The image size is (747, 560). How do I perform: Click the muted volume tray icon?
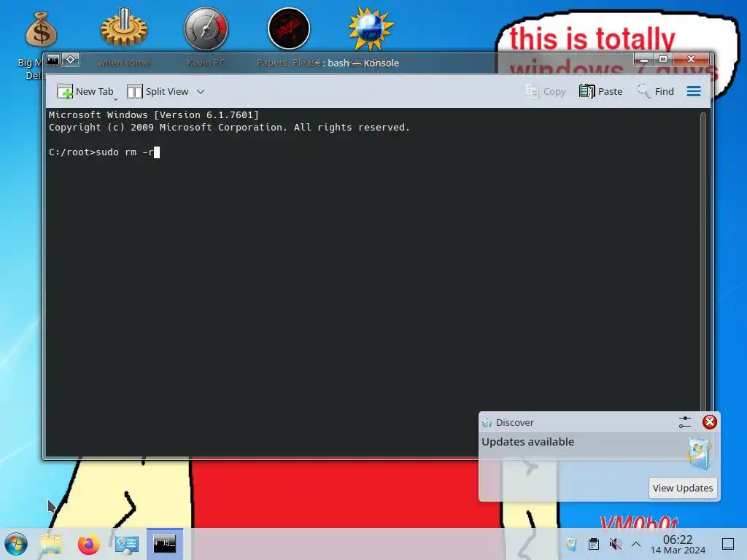pyautogui.click(x=616, y=544)
